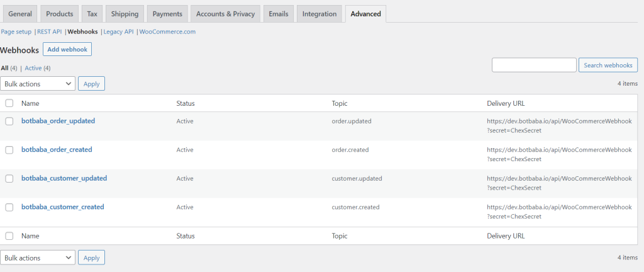
Task: Open the REST API subsection
Action: pyautogui.click(x=49, y=31)
